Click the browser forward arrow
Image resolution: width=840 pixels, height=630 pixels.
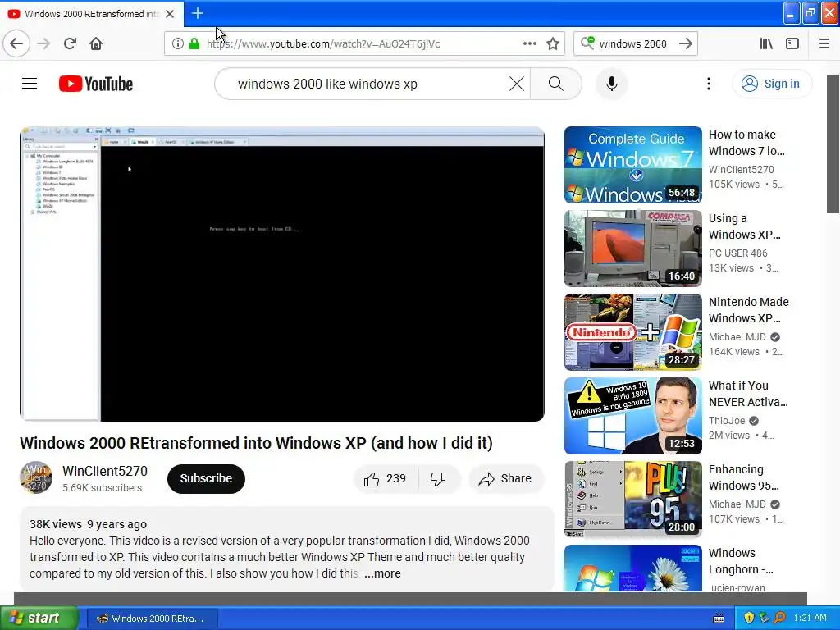pyautogui.click(x=43, y=43)
